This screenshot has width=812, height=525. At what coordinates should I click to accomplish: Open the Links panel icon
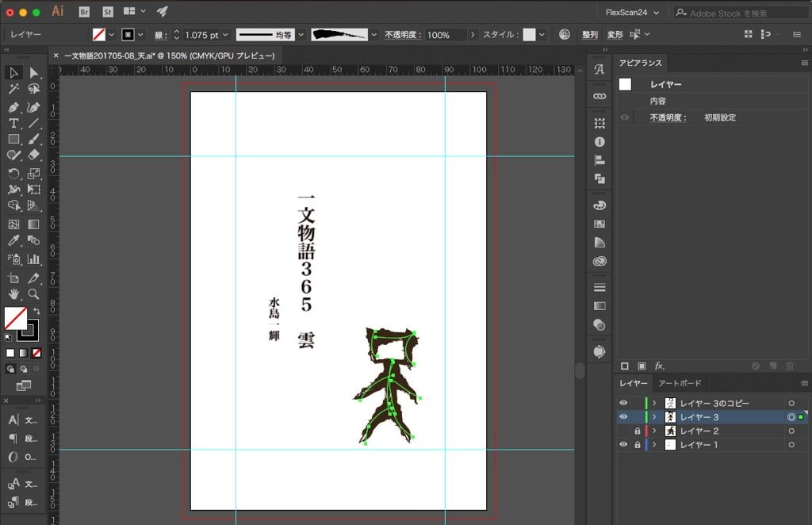(599, 96)
